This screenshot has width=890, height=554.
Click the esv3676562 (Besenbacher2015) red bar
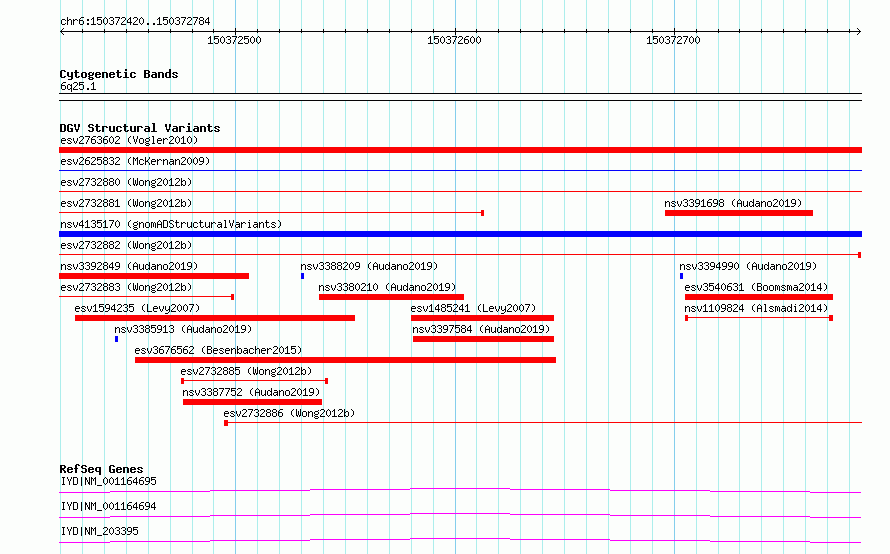pos(345,360)
